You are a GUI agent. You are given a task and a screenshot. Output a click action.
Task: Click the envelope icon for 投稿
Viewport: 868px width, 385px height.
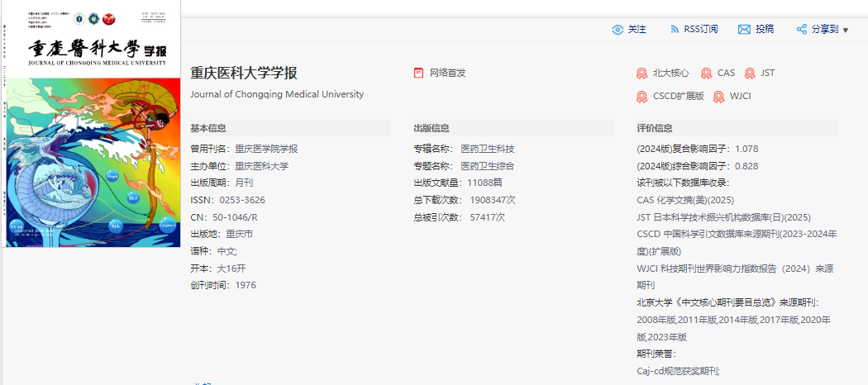(x=744, y=30)
